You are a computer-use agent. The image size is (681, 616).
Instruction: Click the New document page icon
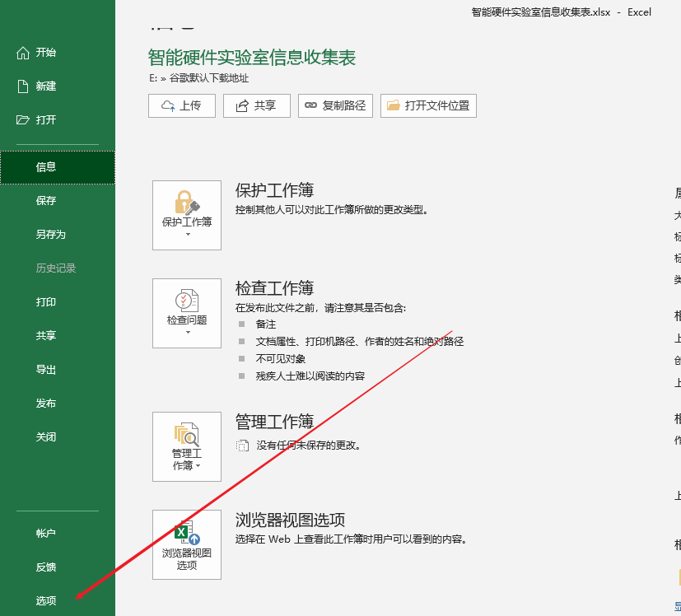(23, 86)
